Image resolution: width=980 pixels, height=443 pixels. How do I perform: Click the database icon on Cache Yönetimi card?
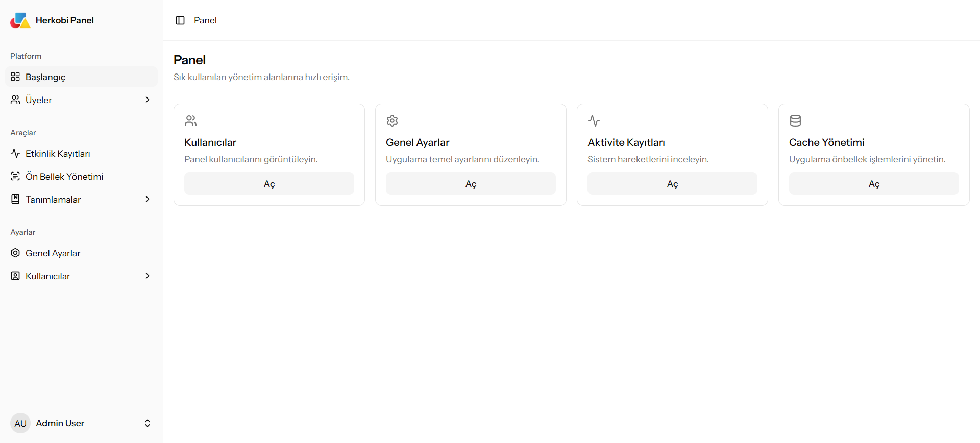click(x=795, y=120)
